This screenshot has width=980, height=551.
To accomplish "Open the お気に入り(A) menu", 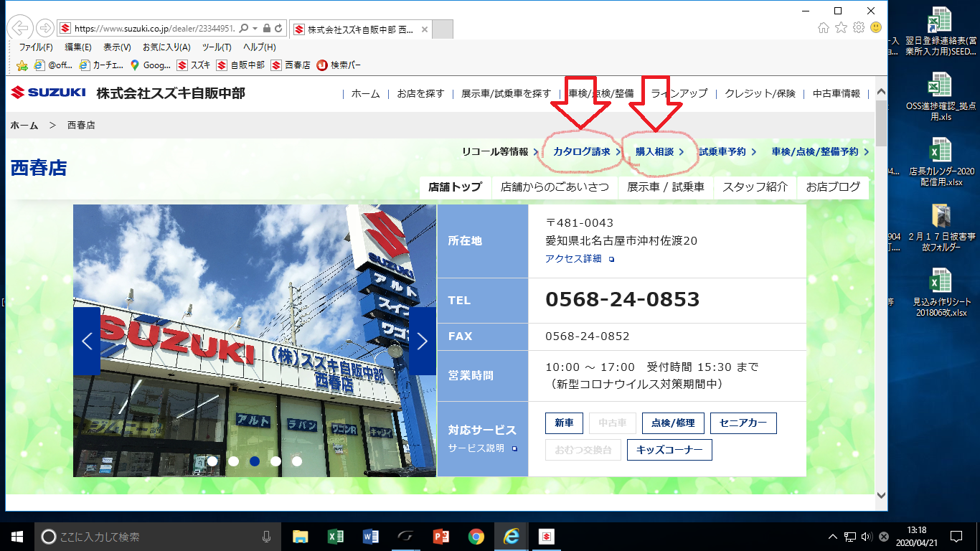I will pyautogui.click(x=166, y=47).
